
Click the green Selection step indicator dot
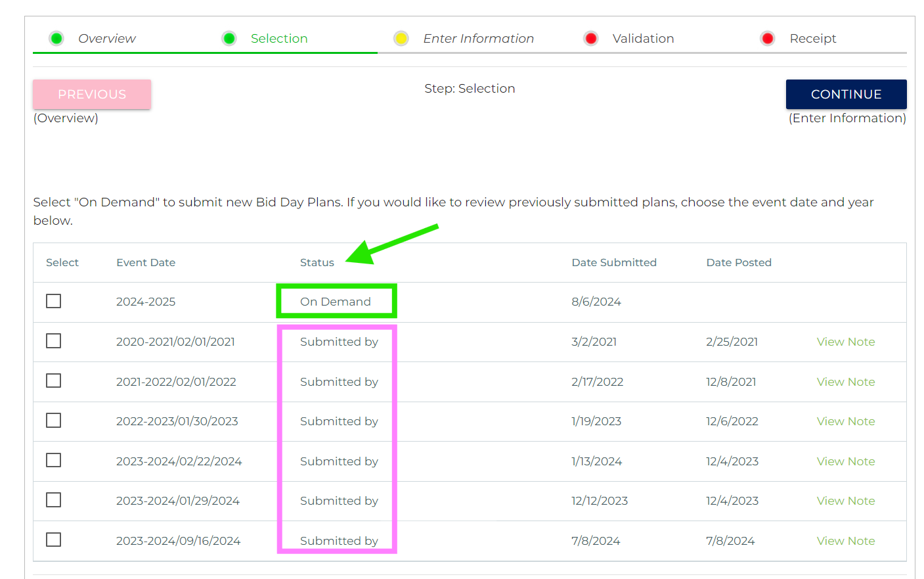pyautogui.click(x=229, y=39)
